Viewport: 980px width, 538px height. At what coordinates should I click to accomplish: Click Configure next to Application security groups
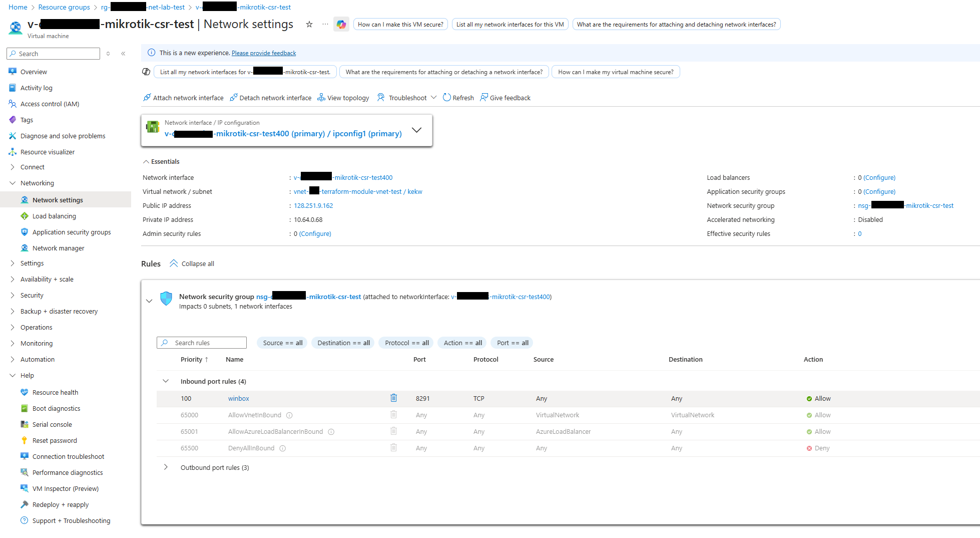pos(879,191)
